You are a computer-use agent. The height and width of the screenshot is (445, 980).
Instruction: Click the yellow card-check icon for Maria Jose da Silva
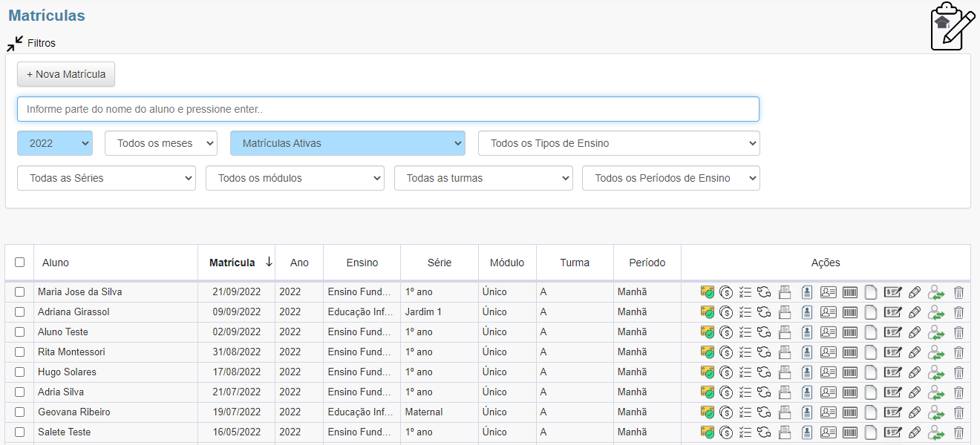tap(708, 292)
